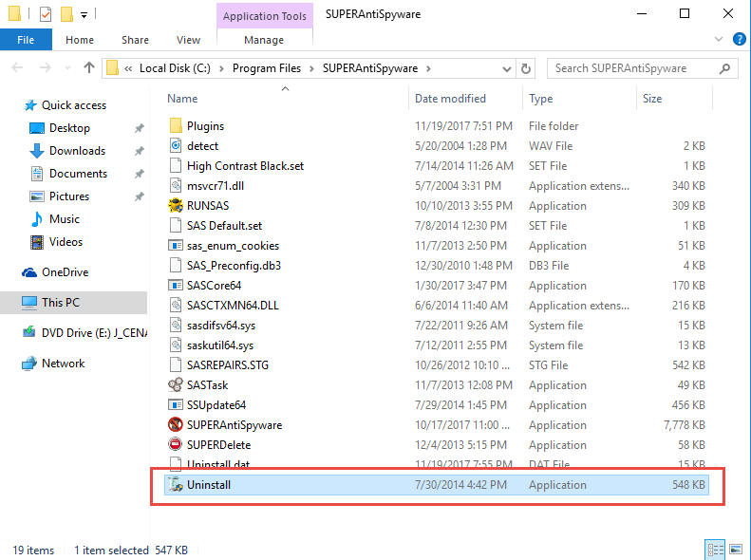751x560 pixels.
Task: Go to Desktop in navigation pane
Action: point(69,128)
